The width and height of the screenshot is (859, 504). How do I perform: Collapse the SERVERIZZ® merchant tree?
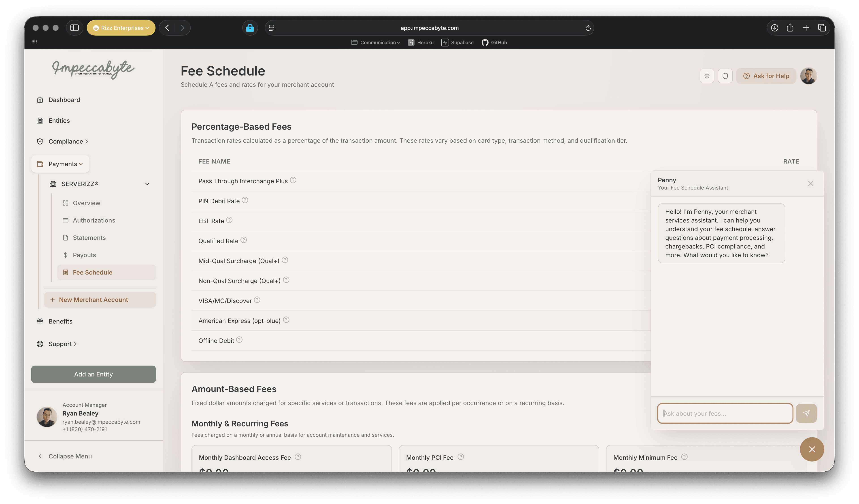pyautogui.click(x=147, y=184)
